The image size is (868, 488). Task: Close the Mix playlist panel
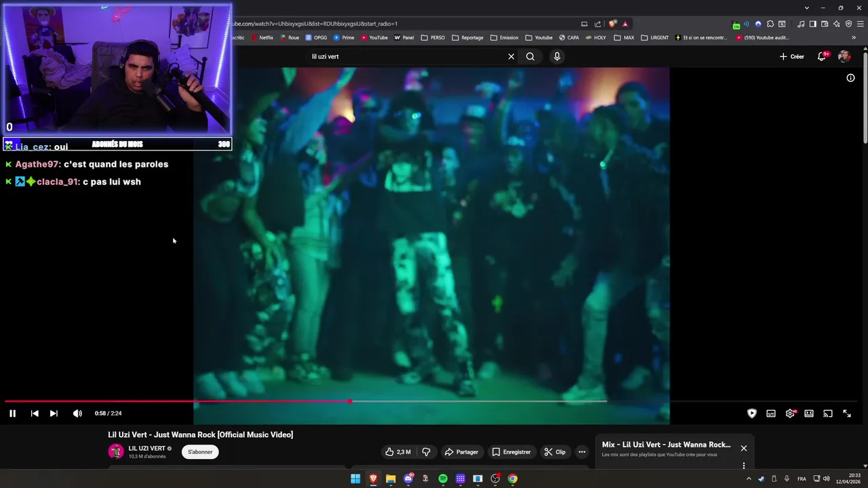[744, 448]
